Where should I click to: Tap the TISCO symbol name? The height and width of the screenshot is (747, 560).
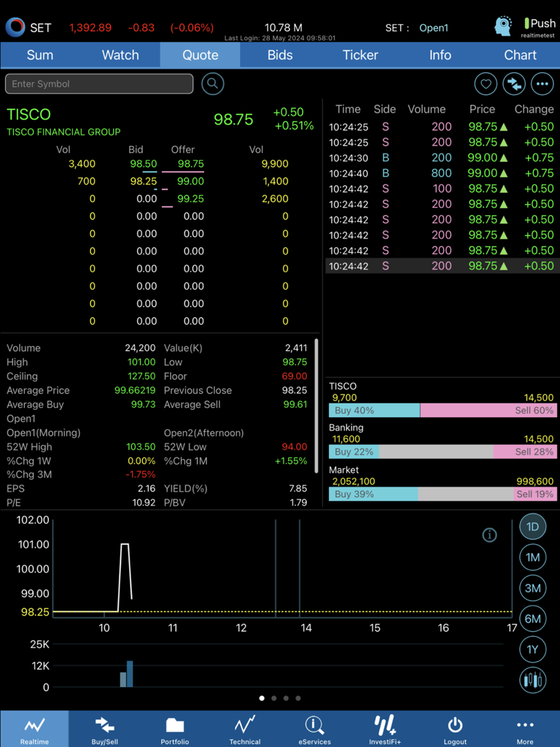coord(28,115)
